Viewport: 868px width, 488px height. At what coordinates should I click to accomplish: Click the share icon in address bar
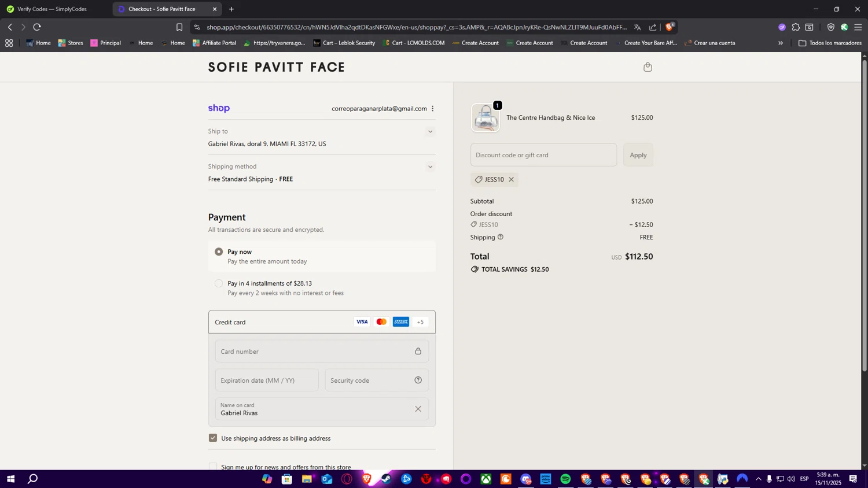[653, 27]
